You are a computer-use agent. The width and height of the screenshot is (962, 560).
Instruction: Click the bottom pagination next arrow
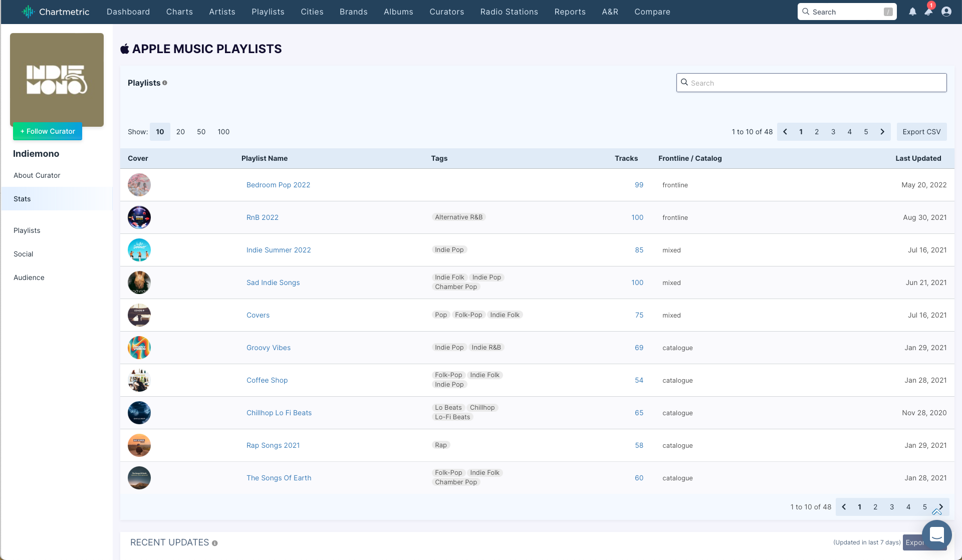(941, 506)
